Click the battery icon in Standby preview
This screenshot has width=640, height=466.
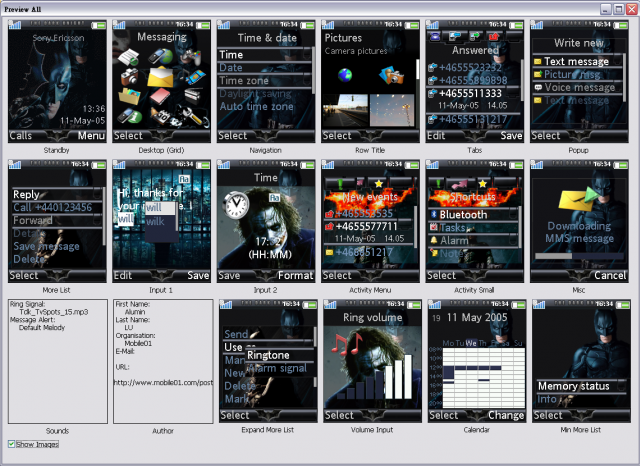(98, 25)
